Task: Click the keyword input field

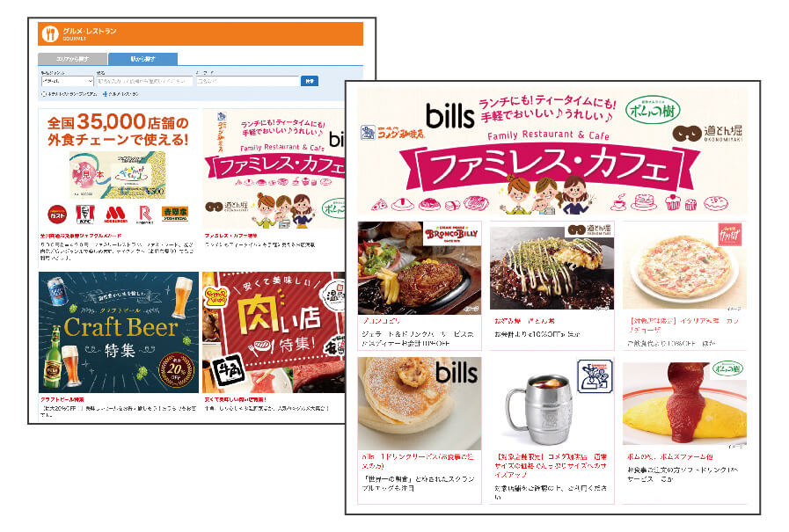Action: click(x=247, y=81)
